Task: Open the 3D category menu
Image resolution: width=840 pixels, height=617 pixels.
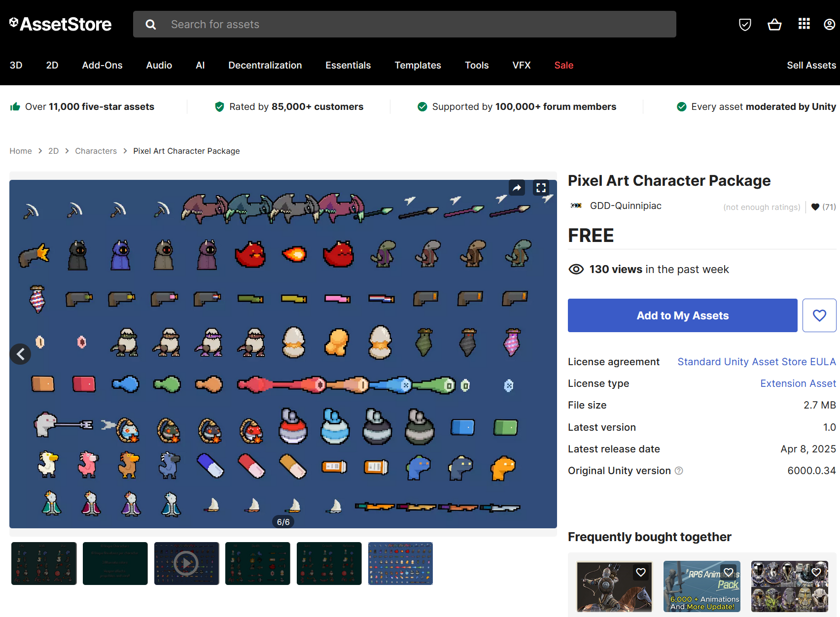Action: 16,65
